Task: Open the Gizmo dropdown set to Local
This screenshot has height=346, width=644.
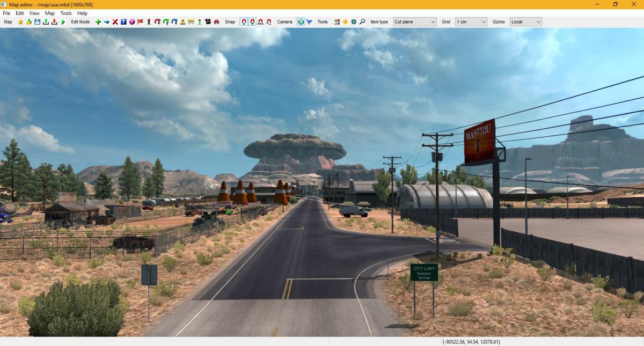Action: [x=525, y=22]
